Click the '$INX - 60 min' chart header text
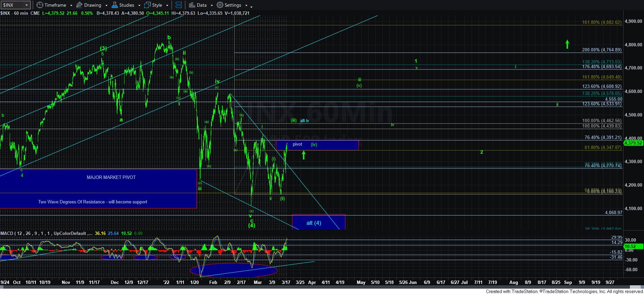This screenshot has height=294, width=644. 15,13
